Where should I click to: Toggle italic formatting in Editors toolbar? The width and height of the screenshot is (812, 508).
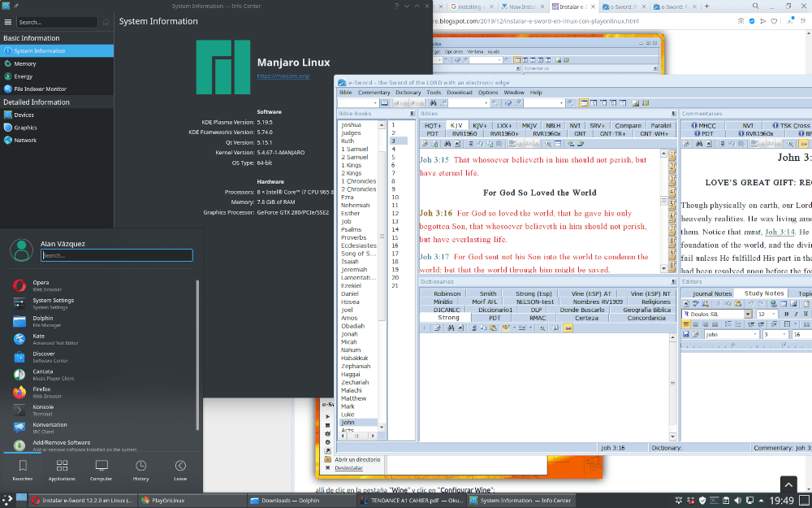[796, 314]
